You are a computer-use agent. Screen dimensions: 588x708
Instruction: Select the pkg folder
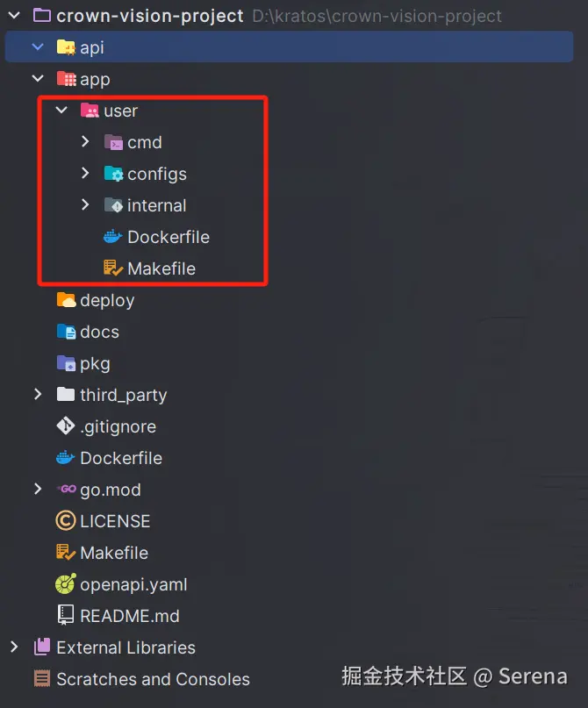point(95,364)
